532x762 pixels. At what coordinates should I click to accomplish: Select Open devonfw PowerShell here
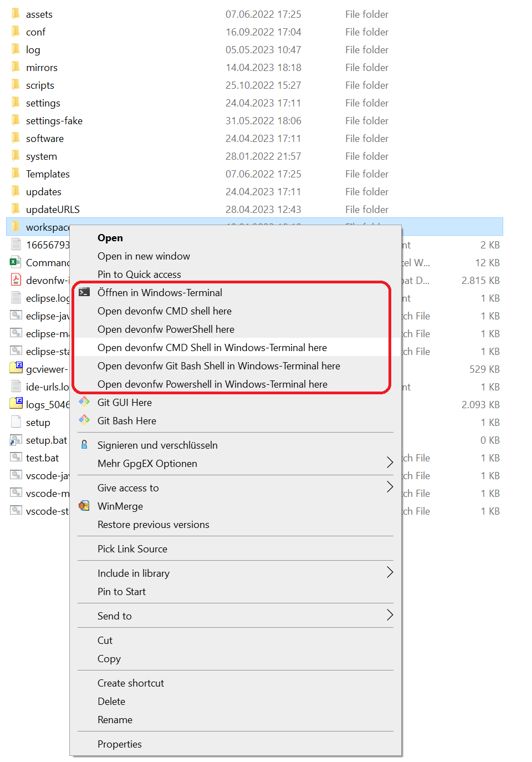pyautogui.click(x=166, y=329)
